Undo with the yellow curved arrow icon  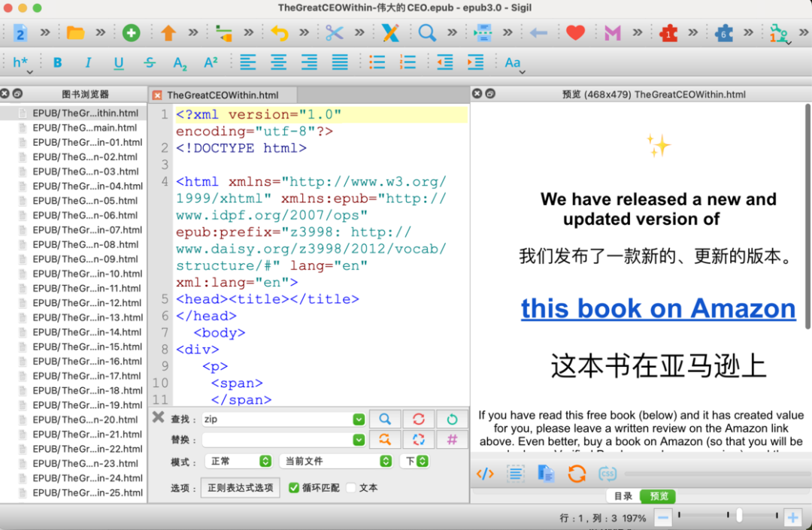point(280,33)
